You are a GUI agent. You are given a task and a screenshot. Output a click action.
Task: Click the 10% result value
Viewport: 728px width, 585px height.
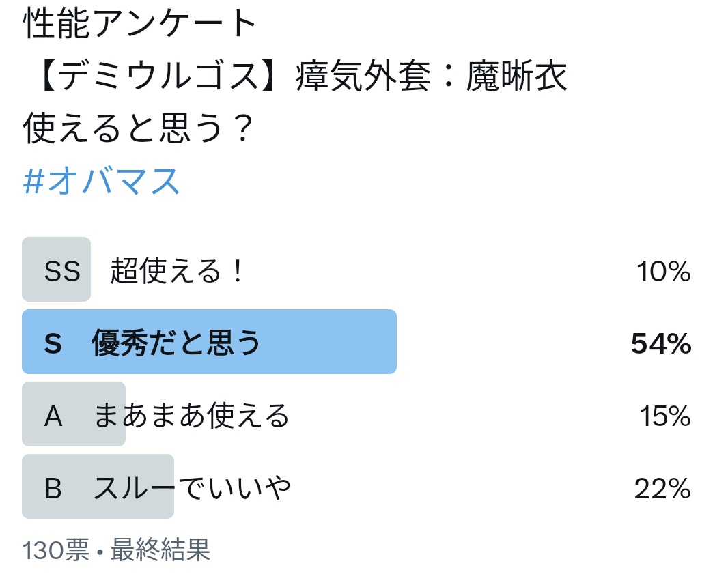point(664,272)
